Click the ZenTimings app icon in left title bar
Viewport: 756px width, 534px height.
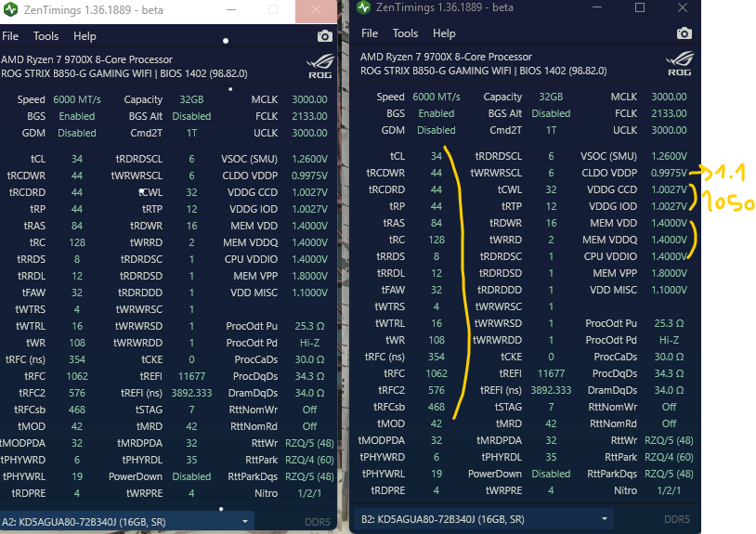coord(10,9)
